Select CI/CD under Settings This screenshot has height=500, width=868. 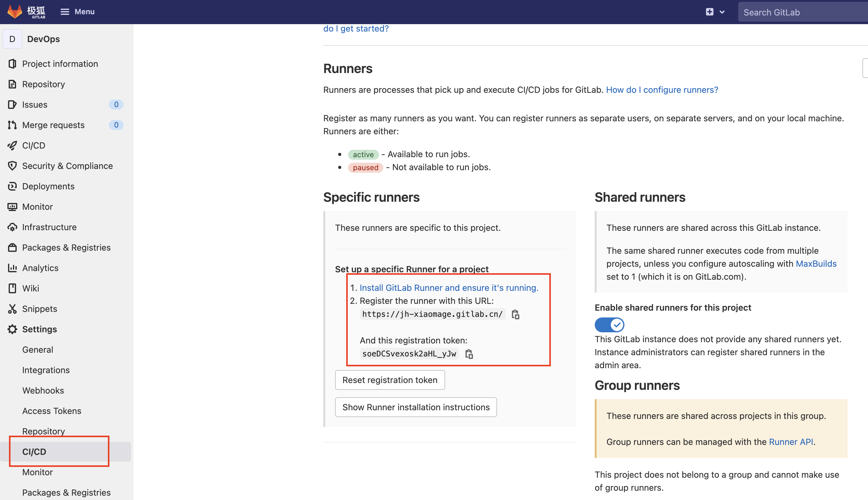pyautogui.click(x=34, y=452)
